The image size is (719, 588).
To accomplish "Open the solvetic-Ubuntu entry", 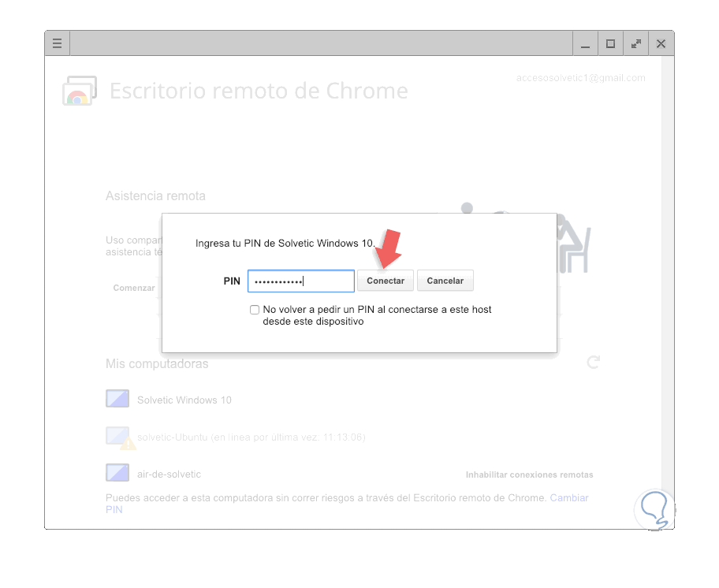I will (251, 437).
